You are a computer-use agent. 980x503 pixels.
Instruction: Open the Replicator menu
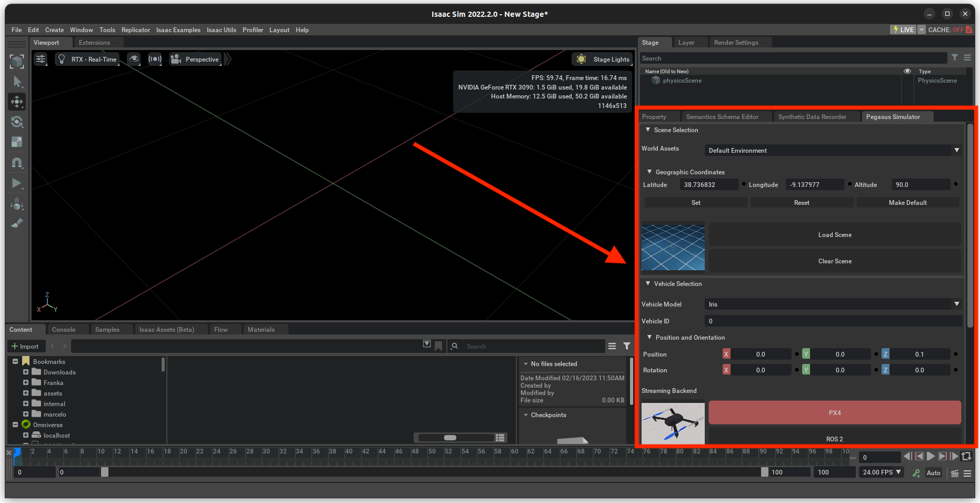point(136,29)
